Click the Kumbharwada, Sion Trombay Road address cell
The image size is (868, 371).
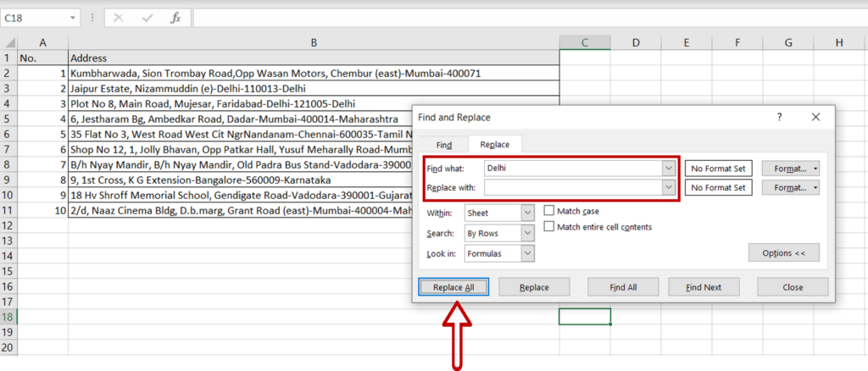pos(314,73)
